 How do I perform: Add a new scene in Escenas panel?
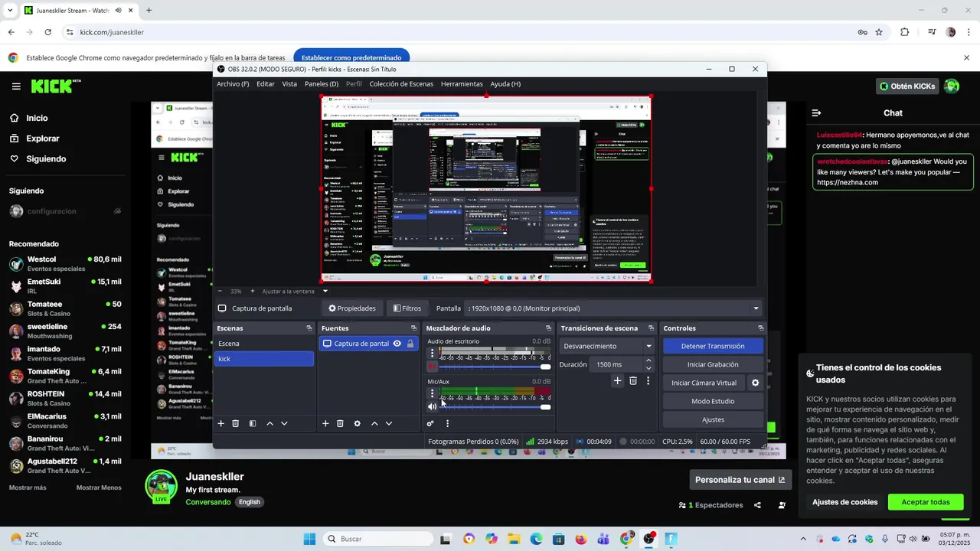pos(221,423)
